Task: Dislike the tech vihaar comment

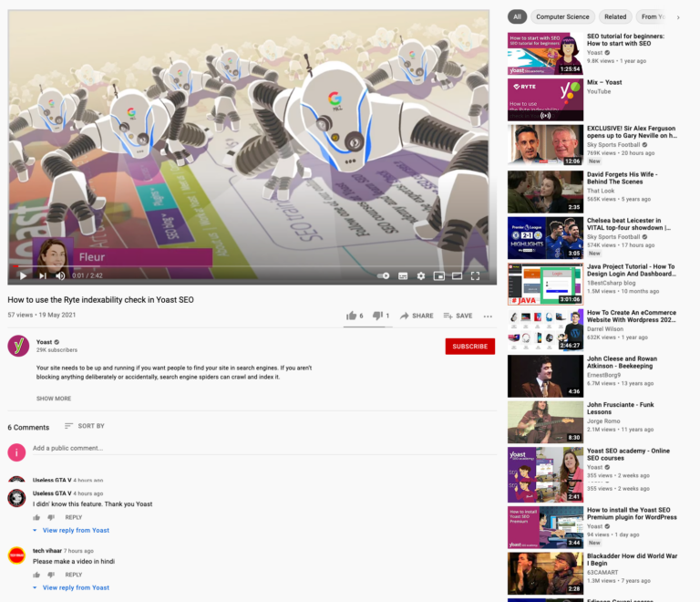Action: pyautogui.click(x=51, y=575)
